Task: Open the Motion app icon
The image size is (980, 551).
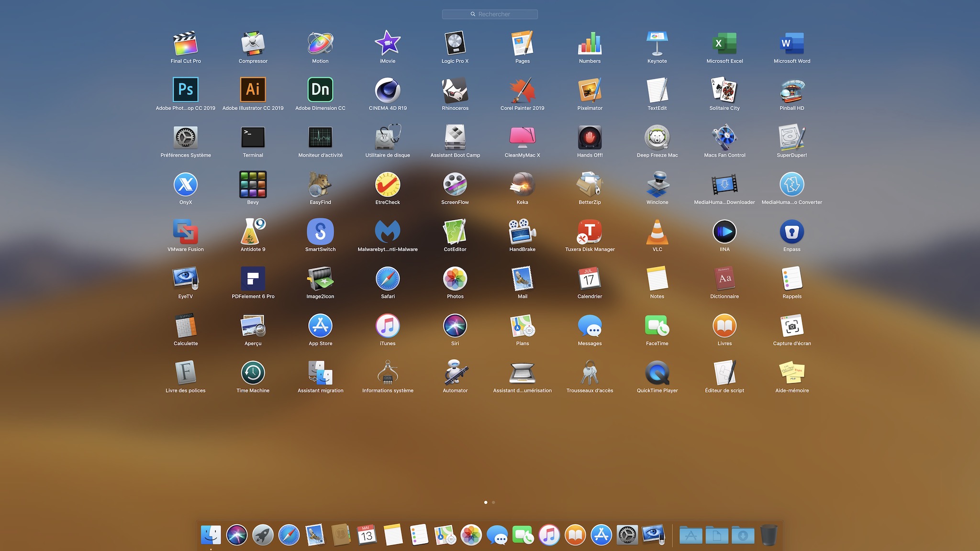Action: (x=320, y=44)
